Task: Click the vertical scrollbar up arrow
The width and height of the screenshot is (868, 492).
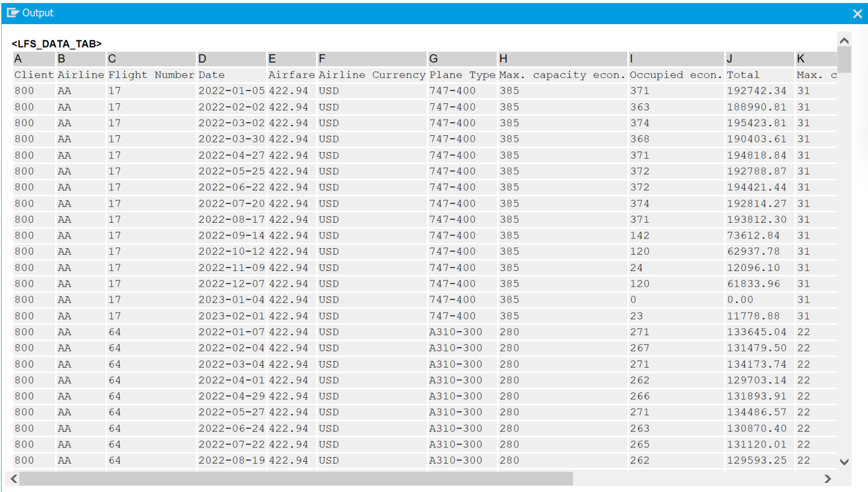Action: (844, 40)
